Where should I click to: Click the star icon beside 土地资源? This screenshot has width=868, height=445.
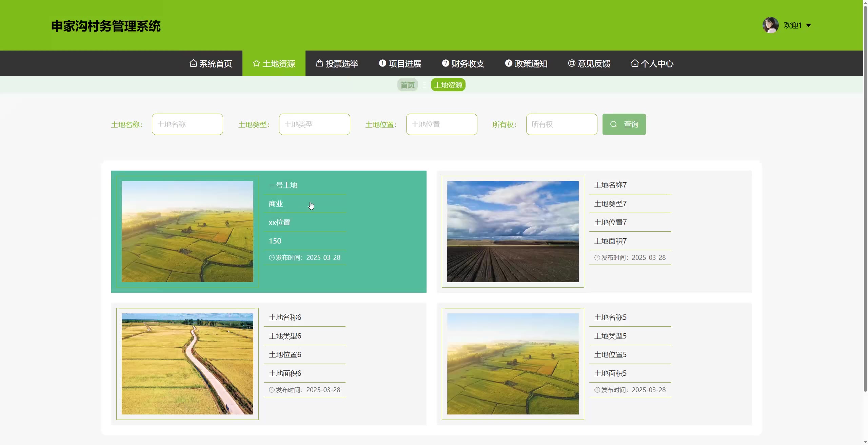256,63
